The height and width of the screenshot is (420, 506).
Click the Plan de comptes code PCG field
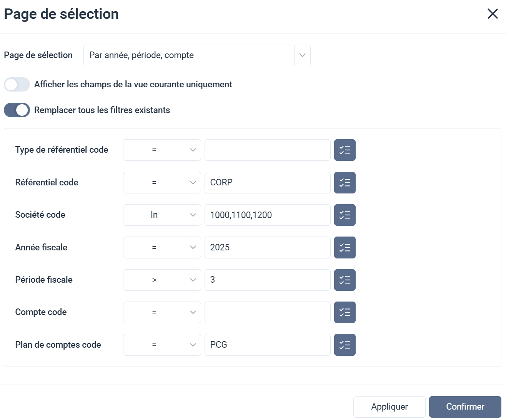click(267, 345)
